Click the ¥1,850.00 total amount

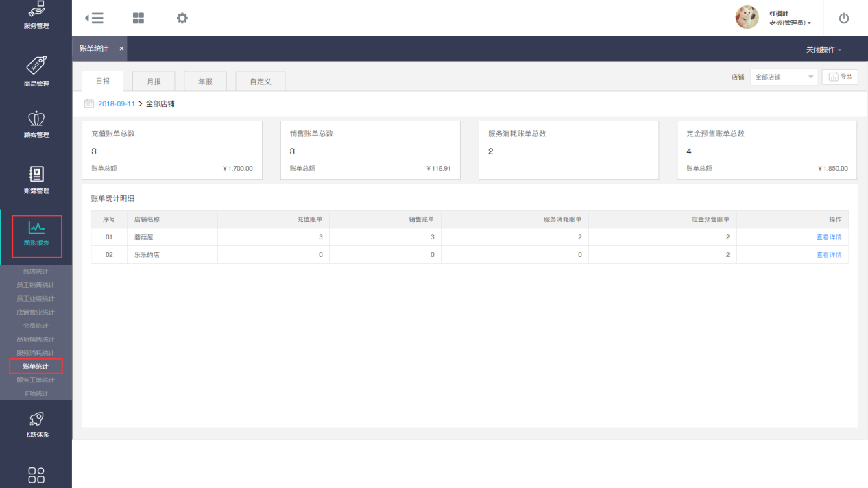(833, 169)
